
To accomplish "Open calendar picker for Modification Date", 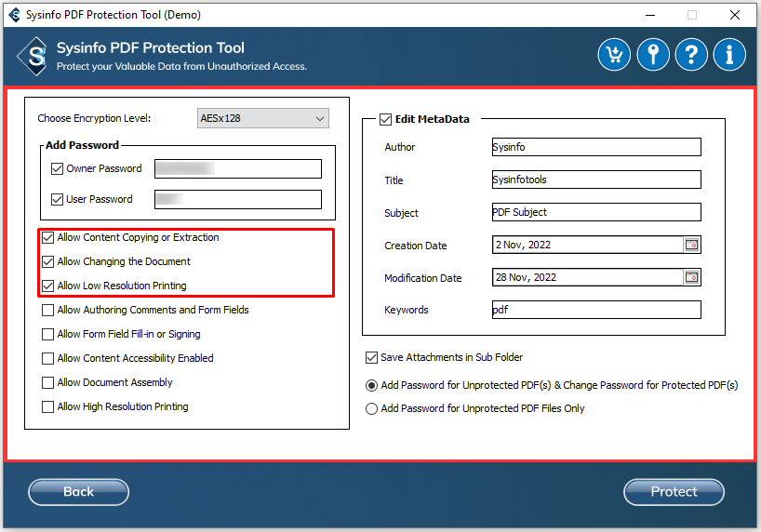I will [691, 277].
